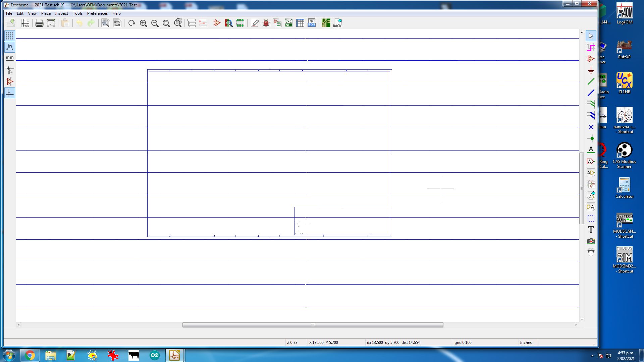Image resolution: width=644 pixels, height=362 pixels.
Task: Open Google Chrome from the taskbar
Action: 30,355
